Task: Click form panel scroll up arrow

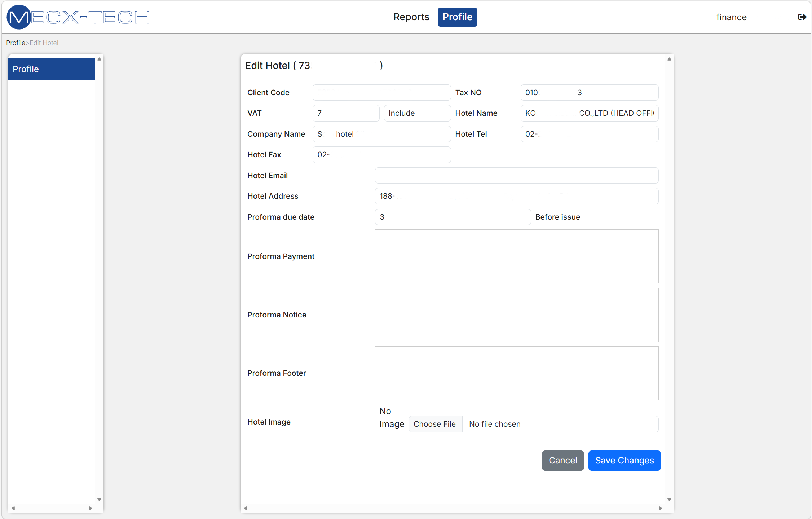Action: (x=669, y=59)
